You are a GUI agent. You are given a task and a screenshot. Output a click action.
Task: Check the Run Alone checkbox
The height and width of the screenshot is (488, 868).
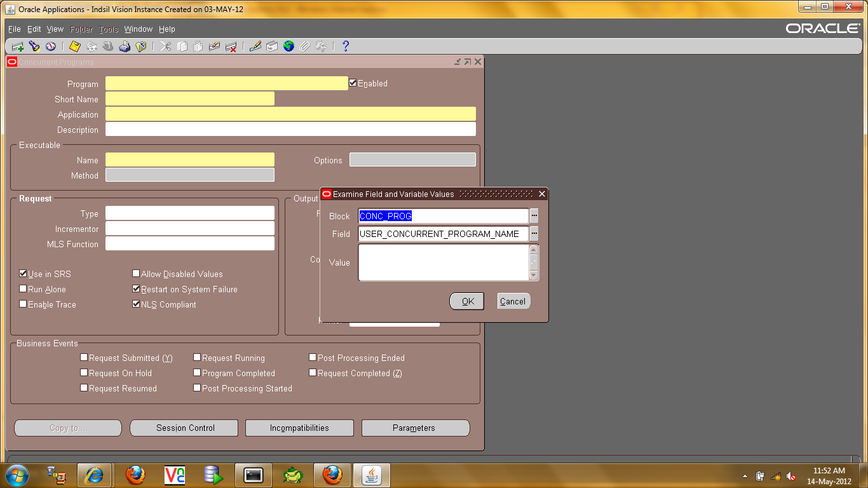click(x=23, y=289)
